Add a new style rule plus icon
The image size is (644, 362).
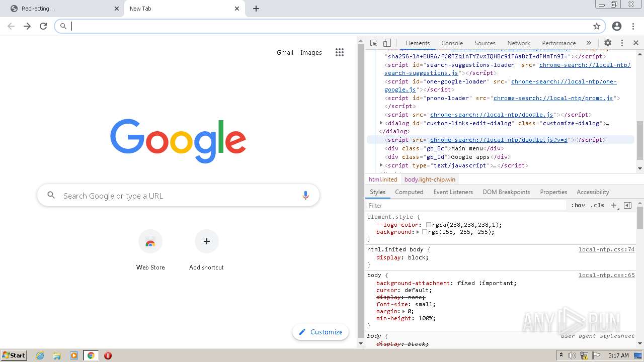click(614, 205)
